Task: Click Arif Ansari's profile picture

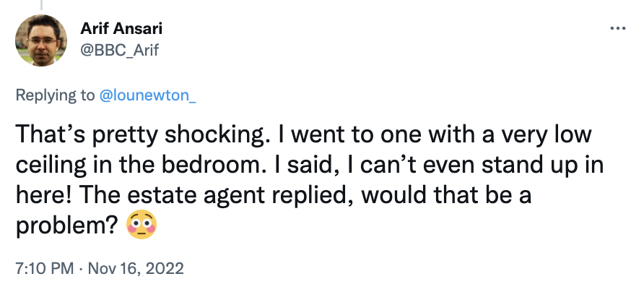Action: click(x=41, y=40)
